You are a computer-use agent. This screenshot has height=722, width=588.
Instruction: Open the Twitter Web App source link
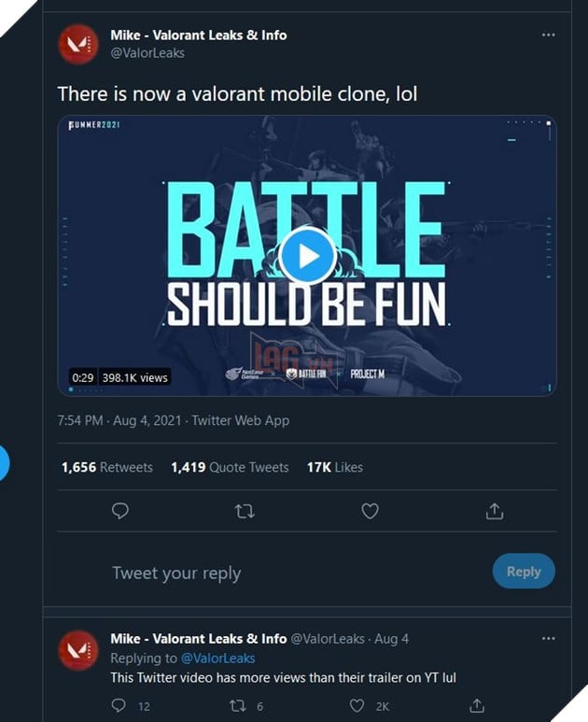pos(241,420)
